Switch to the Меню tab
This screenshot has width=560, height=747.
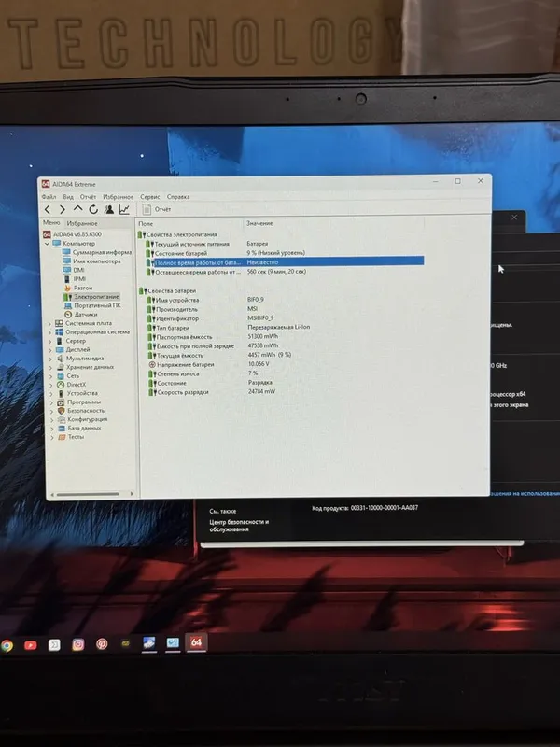51,222
